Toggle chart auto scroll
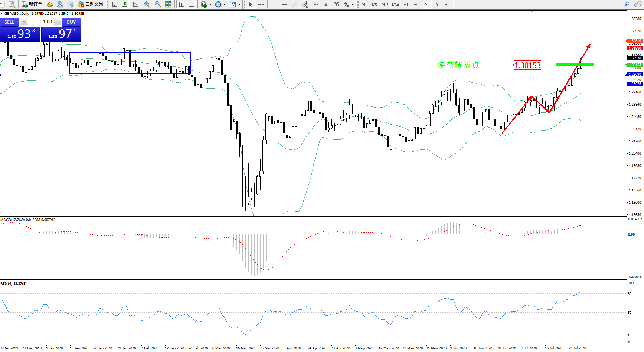Screen dimensions: 644x352 pos(181,4)
